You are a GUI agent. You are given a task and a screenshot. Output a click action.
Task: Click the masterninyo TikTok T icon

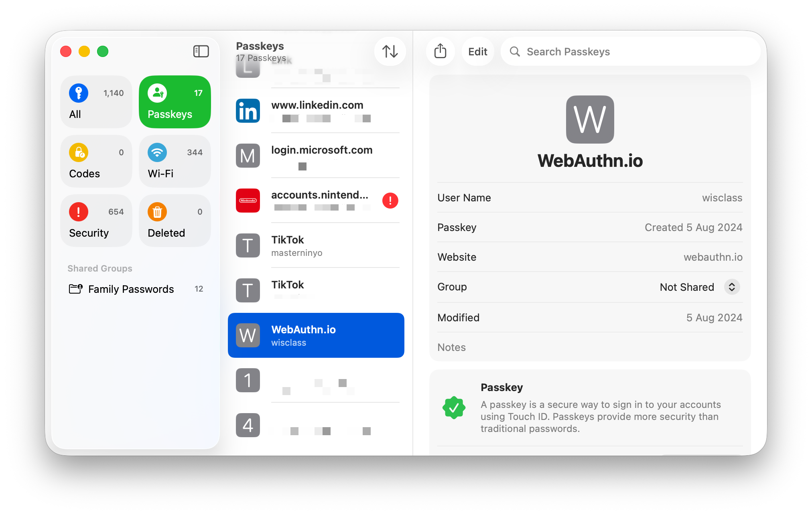248,245
